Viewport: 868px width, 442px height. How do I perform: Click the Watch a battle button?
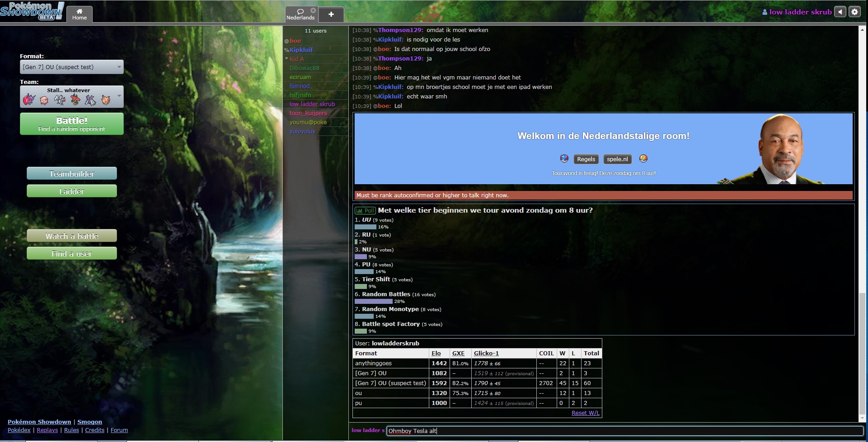[x=72, y=236]
